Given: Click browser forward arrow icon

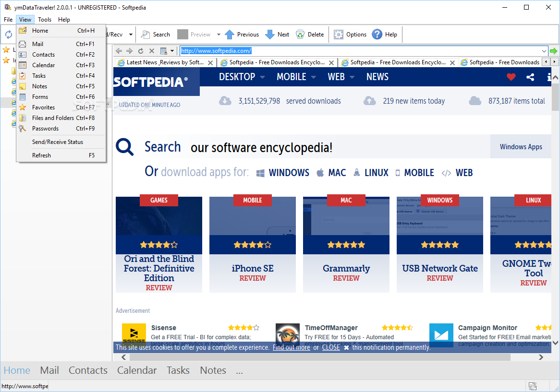Looking at the screenshot, I should point(130,51).
